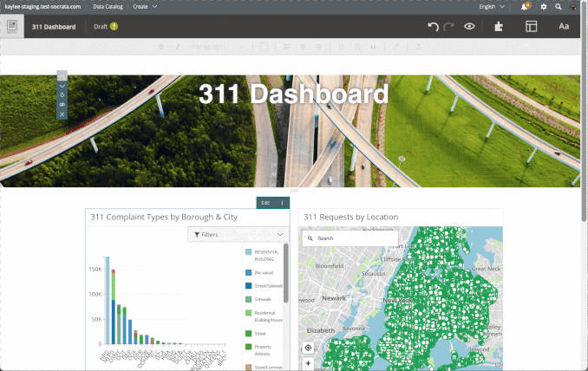Image resolution: width=588 pixels, height=371 pixels.
Task: Click the Filters chevron arrow
Action: tap(280, 235)
